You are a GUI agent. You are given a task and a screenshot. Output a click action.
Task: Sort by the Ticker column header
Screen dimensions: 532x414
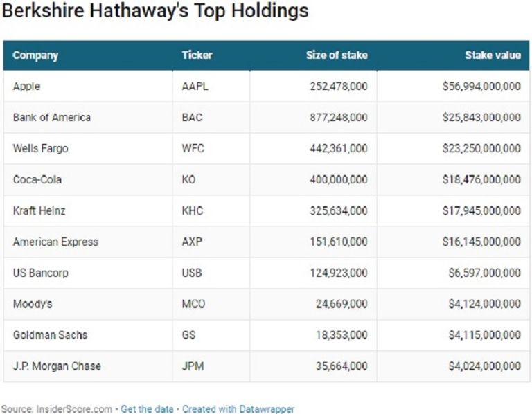pyautogui.click(x=197, y=55)
